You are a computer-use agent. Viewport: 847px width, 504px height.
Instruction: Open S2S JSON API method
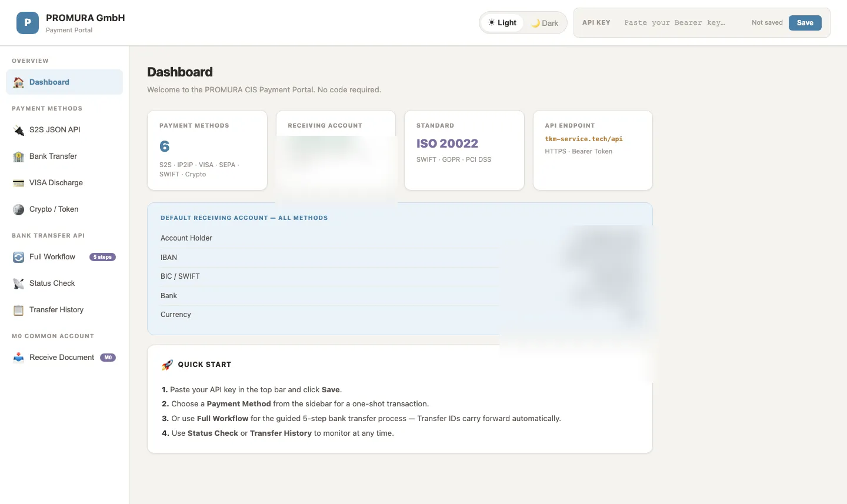coord(65,130)
